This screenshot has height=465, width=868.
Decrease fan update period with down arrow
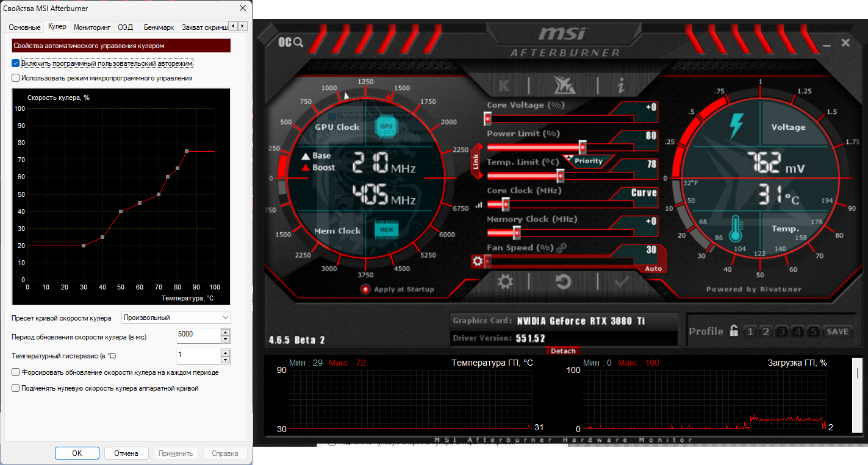tap(226, 339)
